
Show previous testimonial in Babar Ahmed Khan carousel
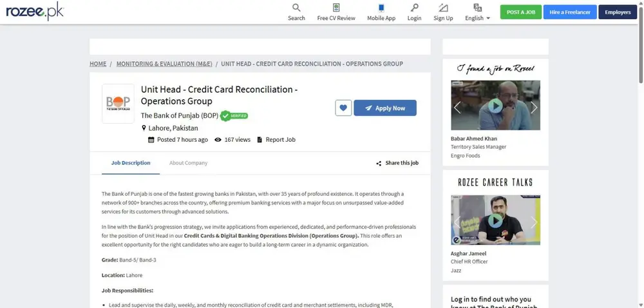click(457, 108)
